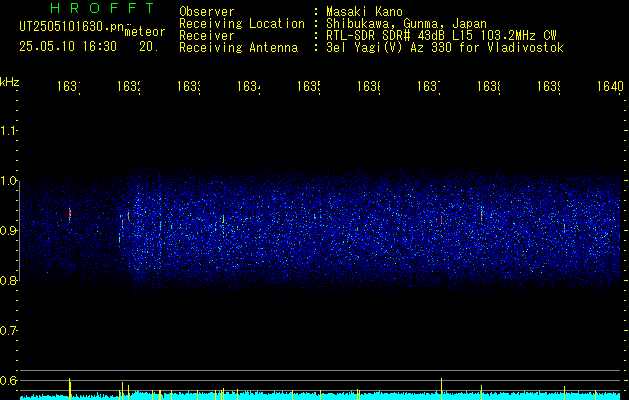Click the tallest yellow power spike under the first red echo

click(x=70, y=388)
